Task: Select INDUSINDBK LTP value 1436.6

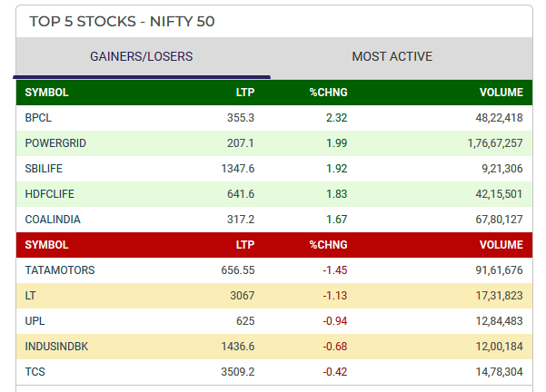Action: (238, 347)
